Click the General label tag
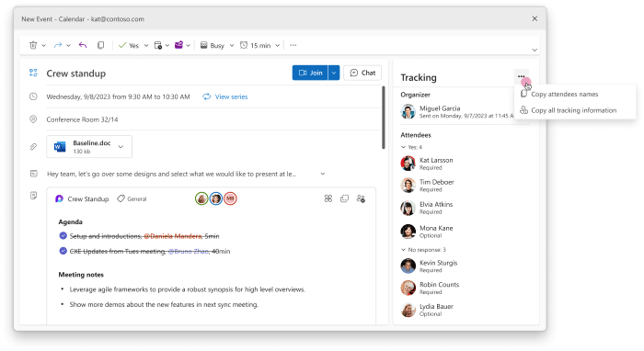This screenshot has height=351, width=644. coord(132,198)
